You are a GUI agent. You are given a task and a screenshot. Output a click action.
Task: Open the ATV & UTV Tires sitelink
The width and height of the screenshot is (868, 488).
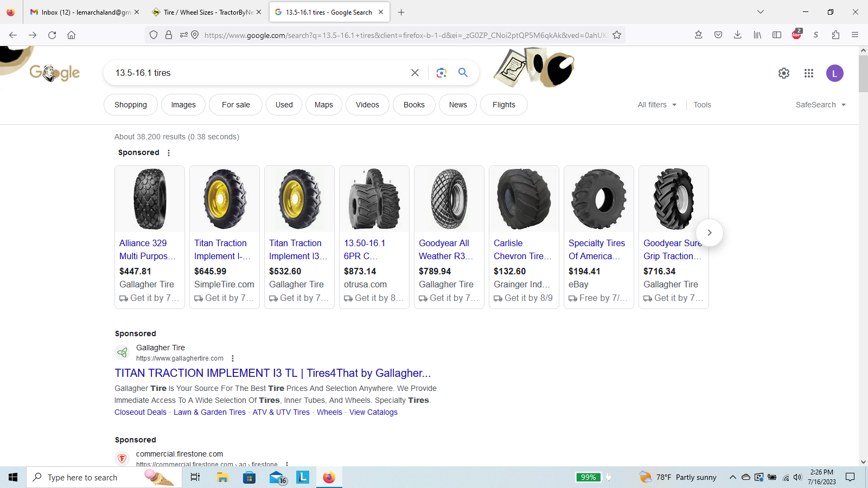click(x=281, y=412)
